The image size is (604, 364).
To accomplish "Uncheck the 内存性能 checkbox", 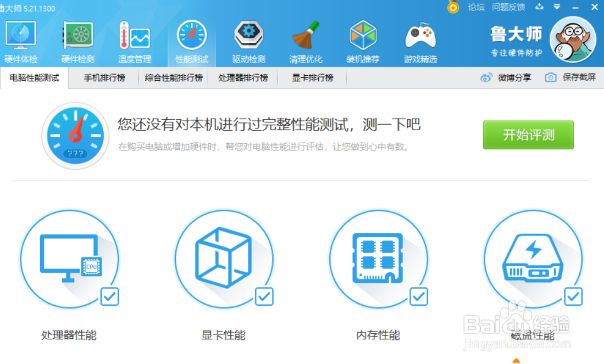I will [x=419, y=296].
